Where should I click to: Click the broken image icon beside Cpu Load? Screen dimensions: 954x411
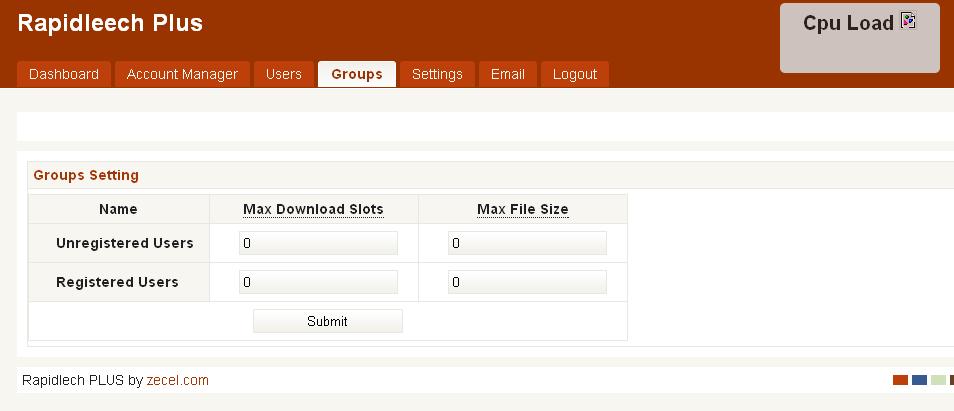coord(908,20)
